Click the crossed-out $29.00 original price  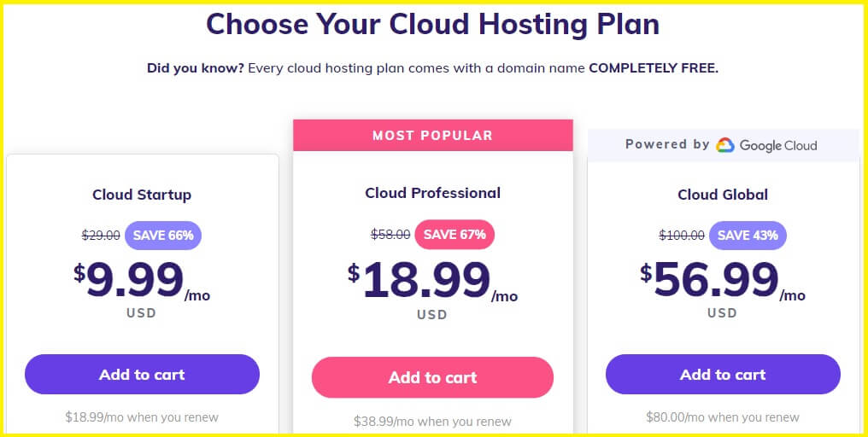pos(101,235)
